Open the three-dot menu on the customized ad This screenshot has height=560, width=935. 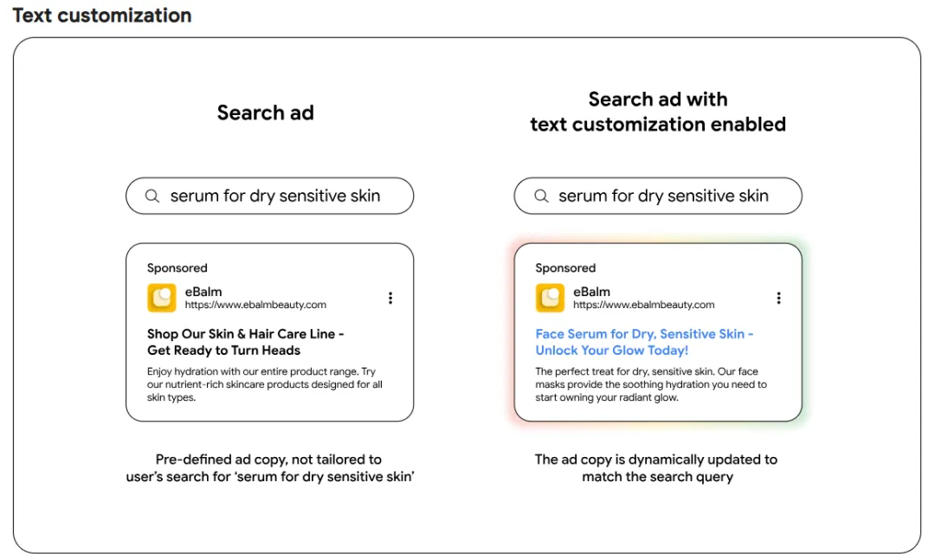(x=778, y=298)
